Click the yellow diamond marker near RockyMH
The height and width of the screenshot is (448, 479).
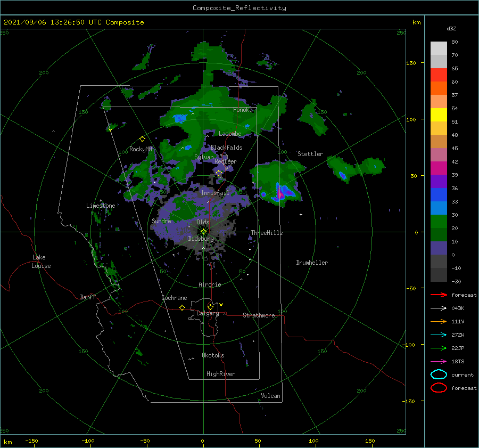coord(142,139)
